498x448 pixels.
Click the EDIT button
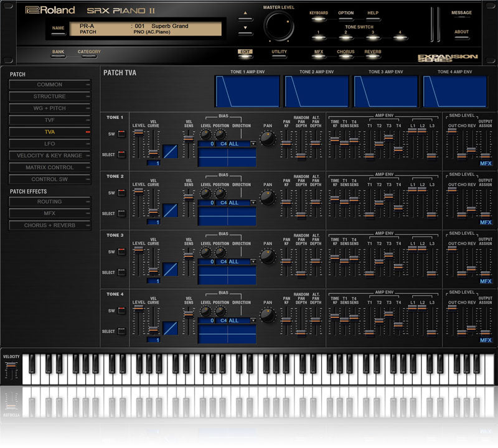245,56
